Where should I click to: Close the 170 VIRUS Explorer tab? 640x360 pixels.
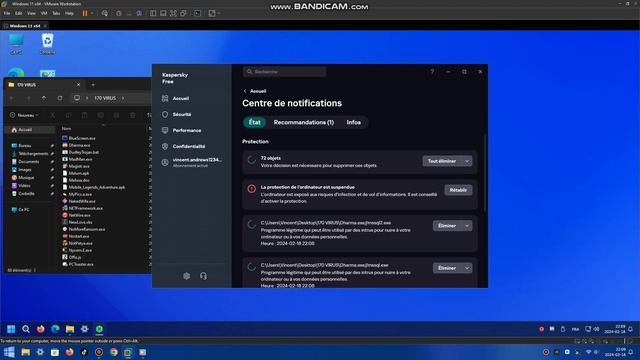[x=78, y=85]
